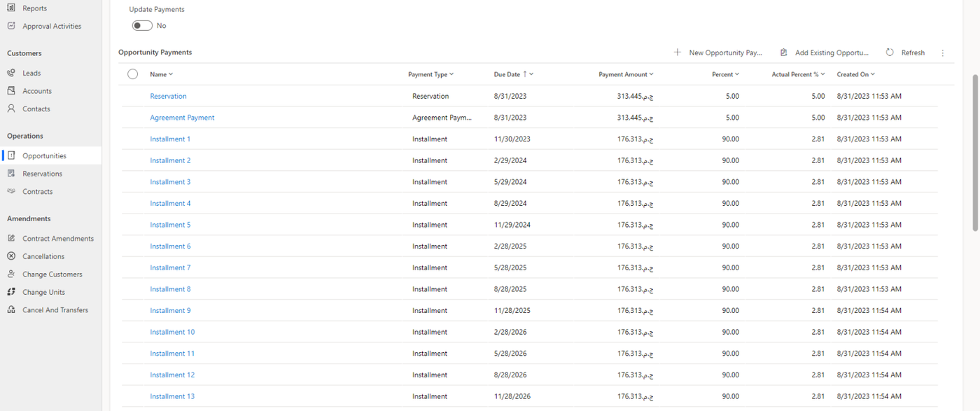Viewport: 980px width, 411px height.
Task: Open the Installment 5 record link
Action: coord(170,225)
